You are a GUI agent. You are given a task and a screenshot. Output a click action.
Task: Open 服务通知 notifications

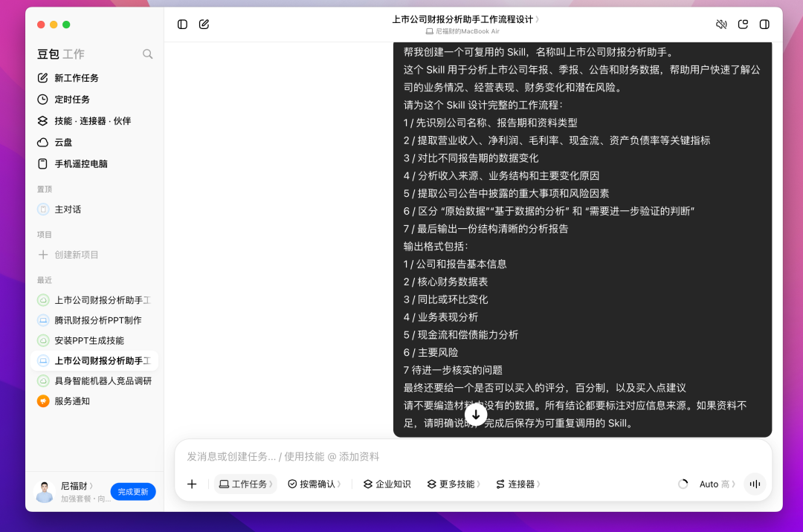[94, 401]
